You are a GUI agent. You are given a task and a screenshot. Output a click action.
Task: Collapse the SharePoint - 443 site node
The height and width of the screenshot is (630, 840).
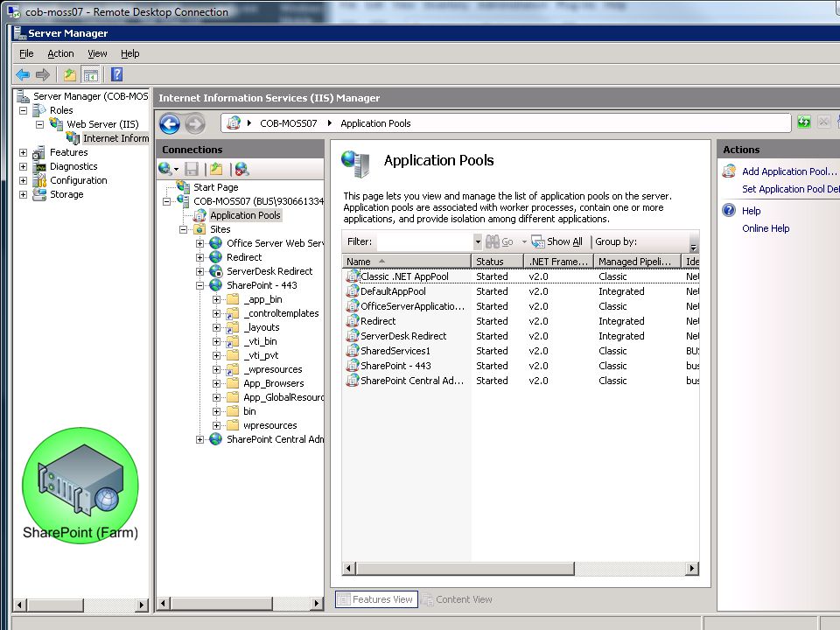pos(199,285)
